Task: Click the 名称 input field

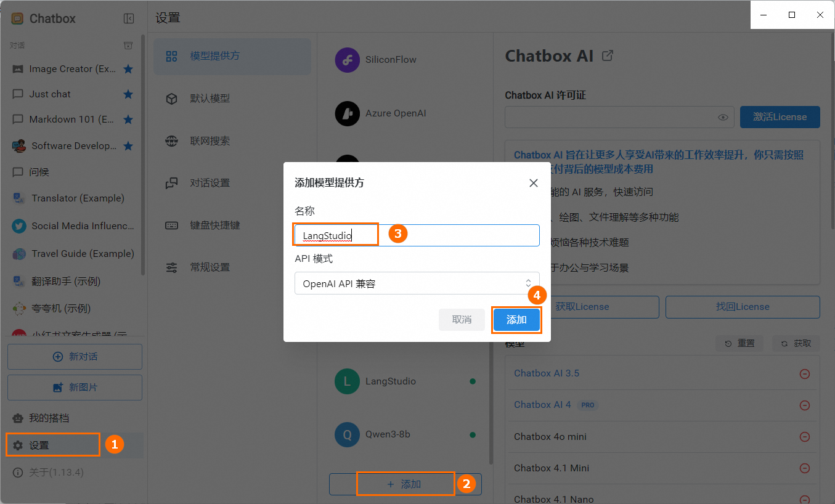Action: click(417, 235)
